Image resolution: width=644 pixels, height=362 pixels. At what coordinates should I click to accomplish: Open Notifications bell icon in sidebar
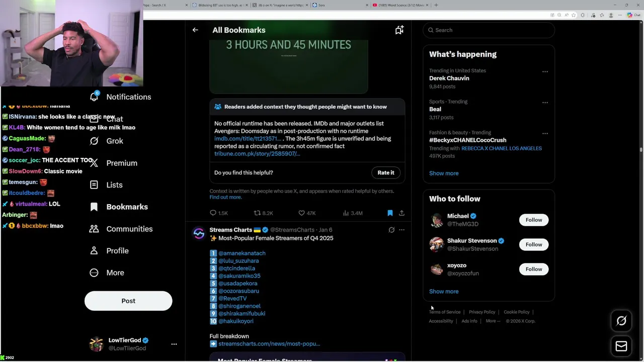point(94,97)
